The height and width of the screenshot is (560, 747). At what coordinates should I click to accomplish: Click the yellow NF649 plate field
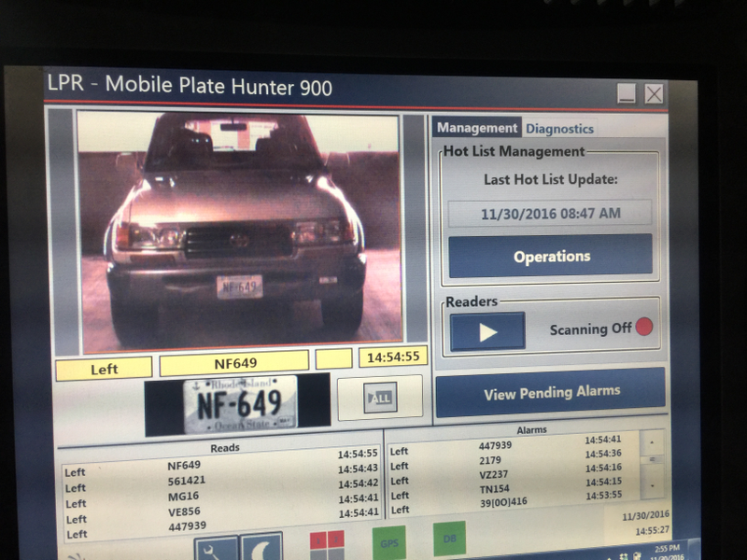235,363
